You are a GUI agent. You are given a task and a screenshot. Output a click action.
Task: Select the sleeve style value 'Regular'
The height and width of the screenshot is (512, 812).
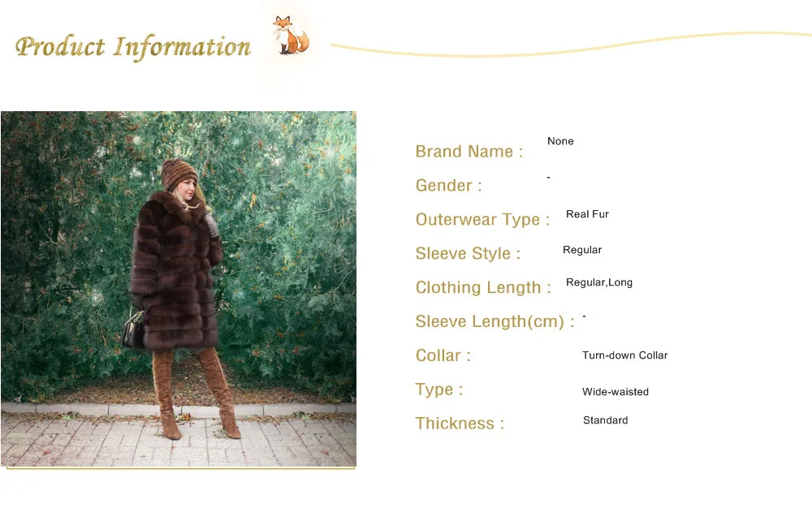click(582, 250)
